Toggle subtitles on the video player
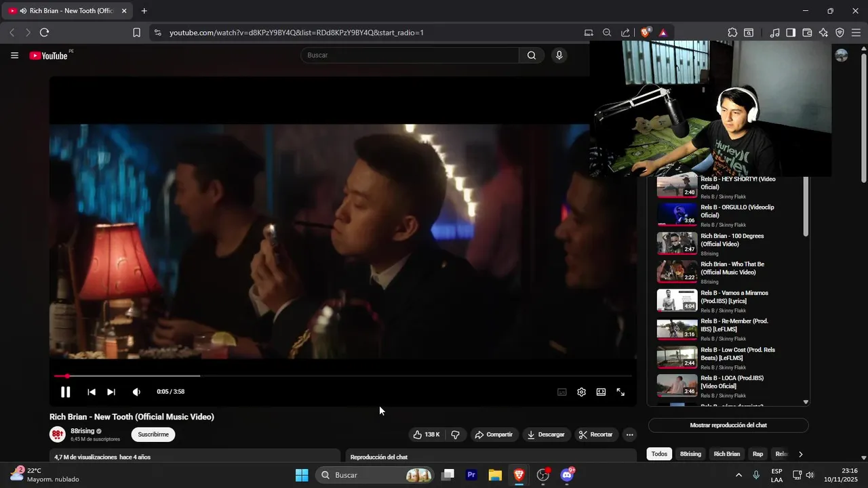 [561, 392]
